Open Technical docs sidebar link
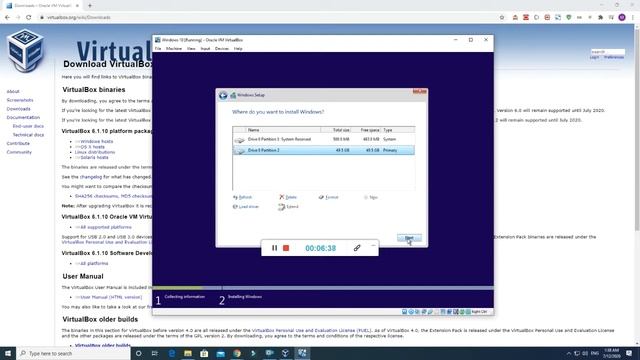The height and width of the screenshot is (360, 640). click(28, 135)
